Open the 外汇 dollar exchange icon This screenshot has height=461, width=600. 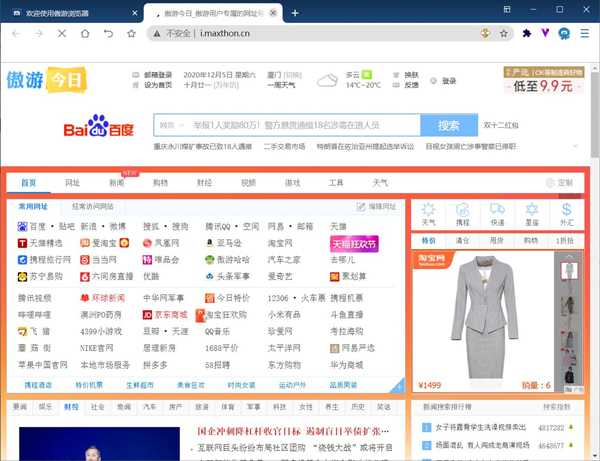pos(566,212)
